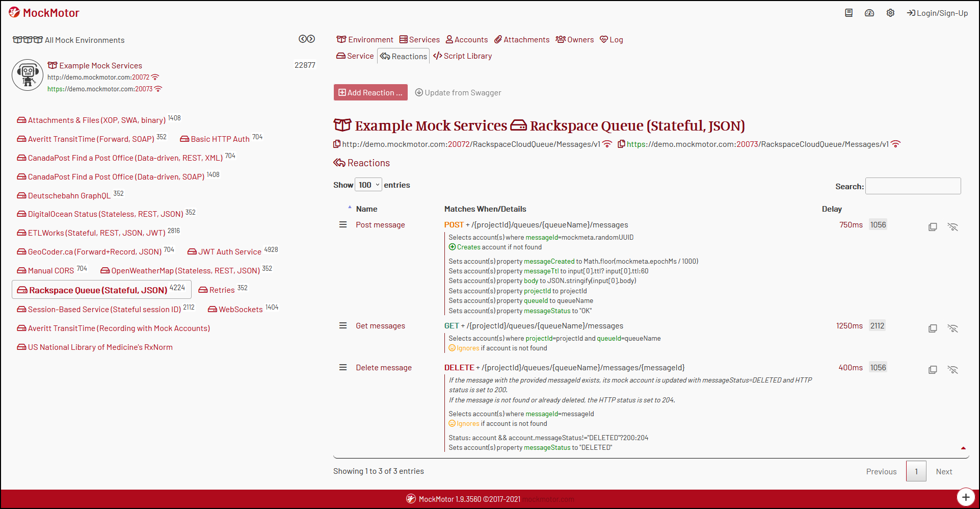Click the Login/Sign-Up link
Image resolution: width=980 pixels, height=509 pixels.
[937, 13]
